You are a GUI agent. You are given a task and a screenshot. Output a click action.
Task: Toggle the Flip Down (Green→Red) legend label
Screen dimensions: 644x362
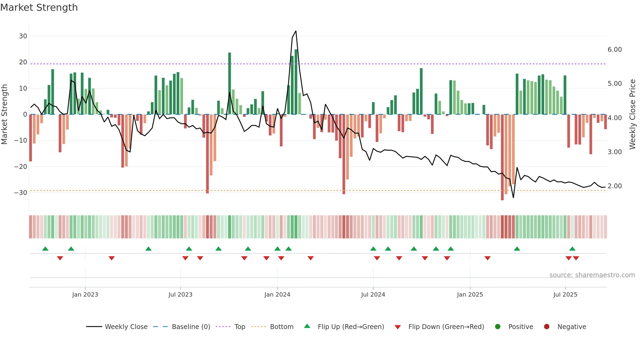coord(446,327)
